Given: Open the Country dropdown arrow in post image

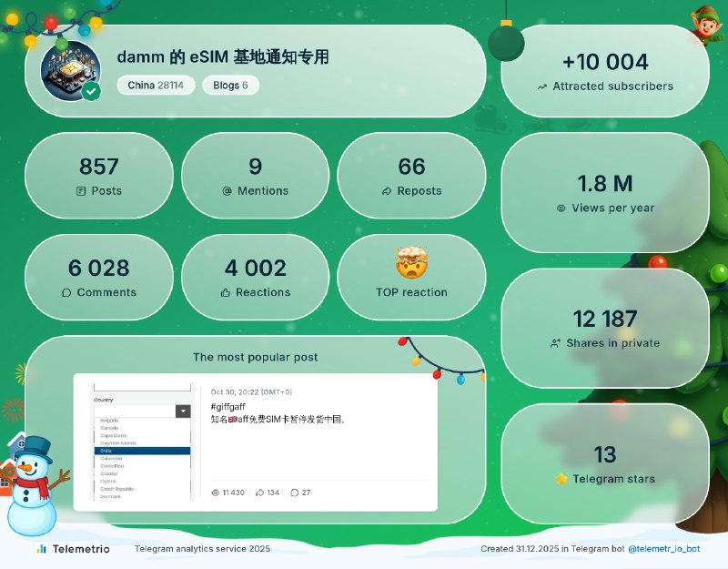Looking at the screenshot, I should pyautogui.click(x=183, y=412).
